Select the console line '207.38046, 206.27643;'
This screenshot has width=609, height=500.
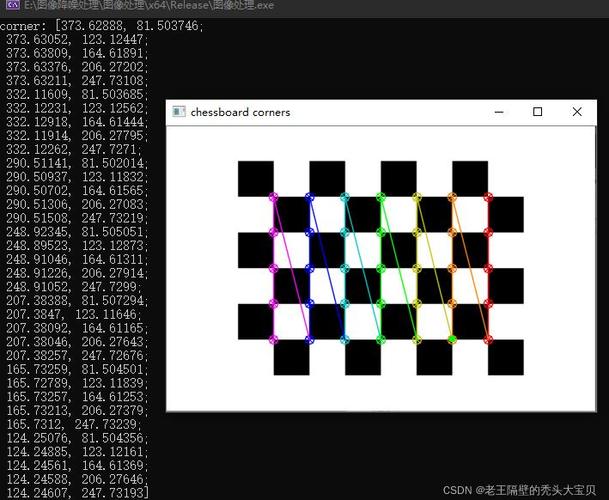pyautogui.click(x=77, y=342)
